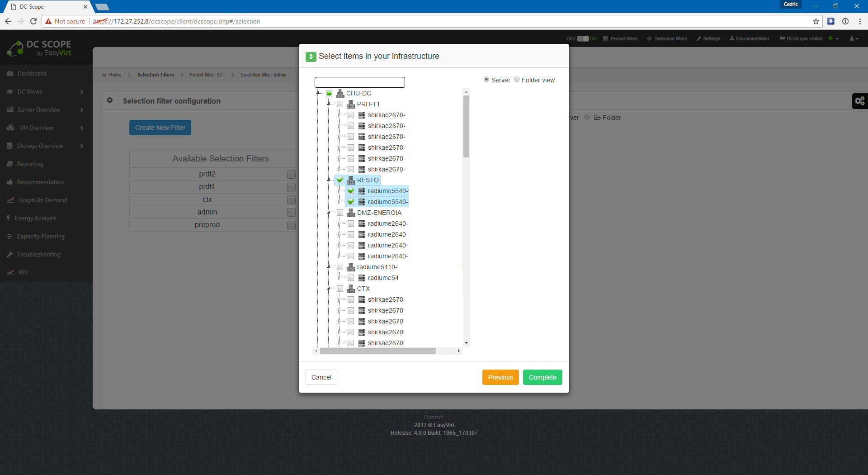Click the CTX cluster icon
This screenshot has width=868, height=475.
pos(351,289)
